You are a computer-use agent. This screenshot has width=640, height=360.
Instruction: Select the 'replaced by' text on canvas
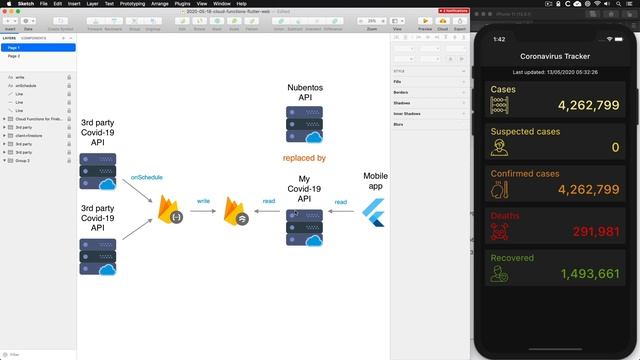[304, 158]
